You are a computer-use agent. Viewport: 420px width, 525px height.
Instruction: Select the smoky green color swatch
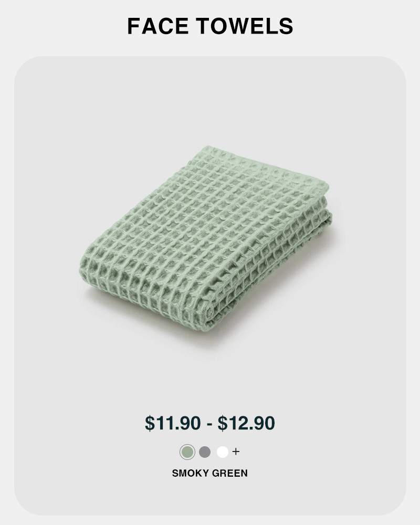[187, 451]
